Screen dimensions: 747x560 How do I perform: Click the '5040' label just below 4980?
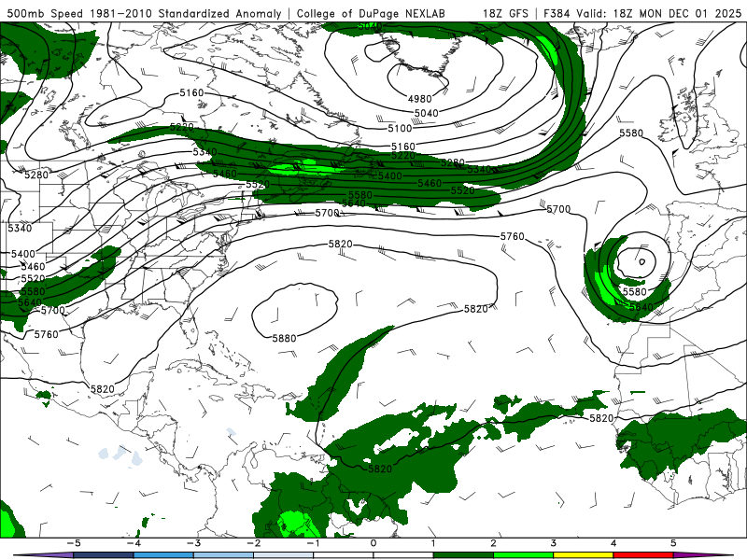coord(426,113)
